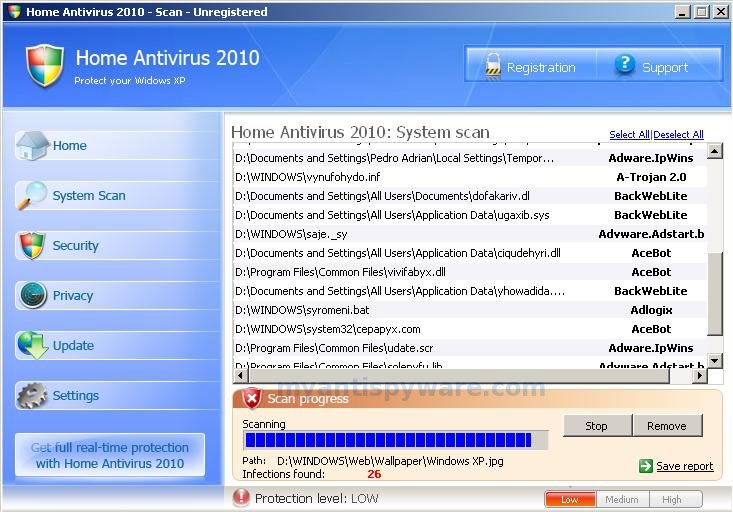The image size is (733, 512).
Task: Set protection level to High
Action: click(676, 499)
